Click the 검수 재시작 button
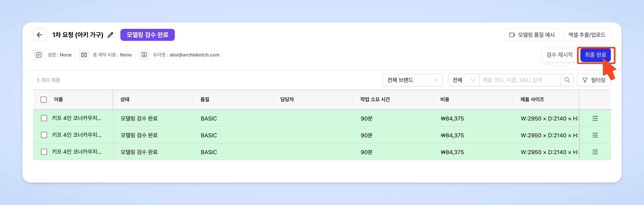 (x=559, y=55)
